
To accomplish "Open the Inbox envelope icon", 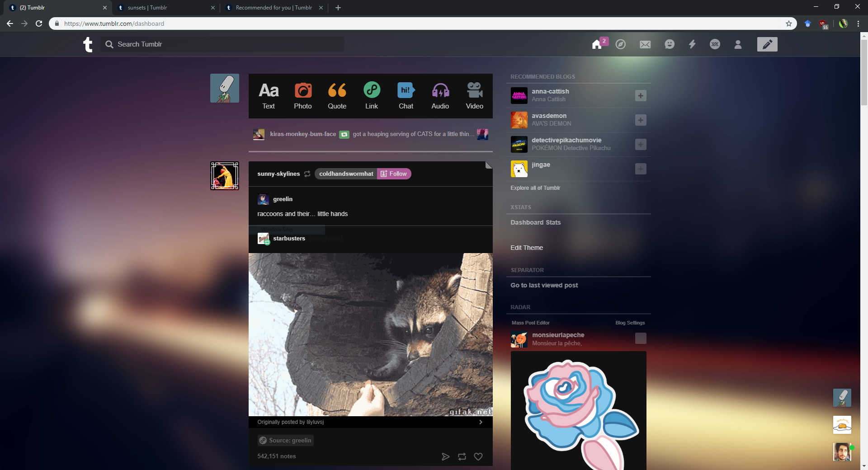I will (x=645, y=44).
